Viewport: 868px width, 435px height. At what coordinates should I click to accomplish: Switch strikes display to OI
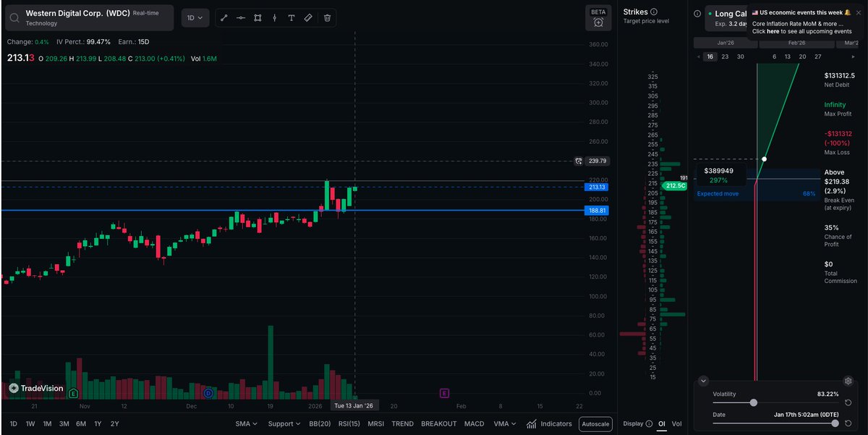(662, 423)
